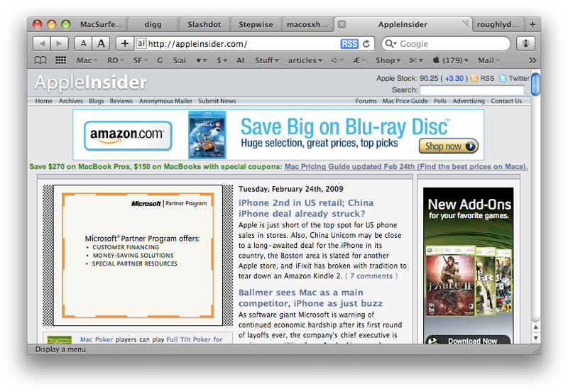Open a new tab with plus button

coord(532,24)
